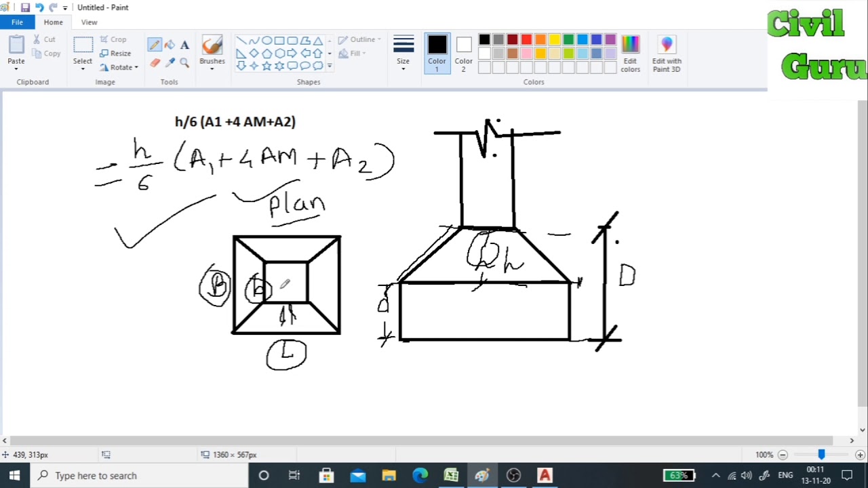This screenshot has height=488, width=868.
Task: Open Microsoft Edge from taskbar
Action: (x=420, y=475)
